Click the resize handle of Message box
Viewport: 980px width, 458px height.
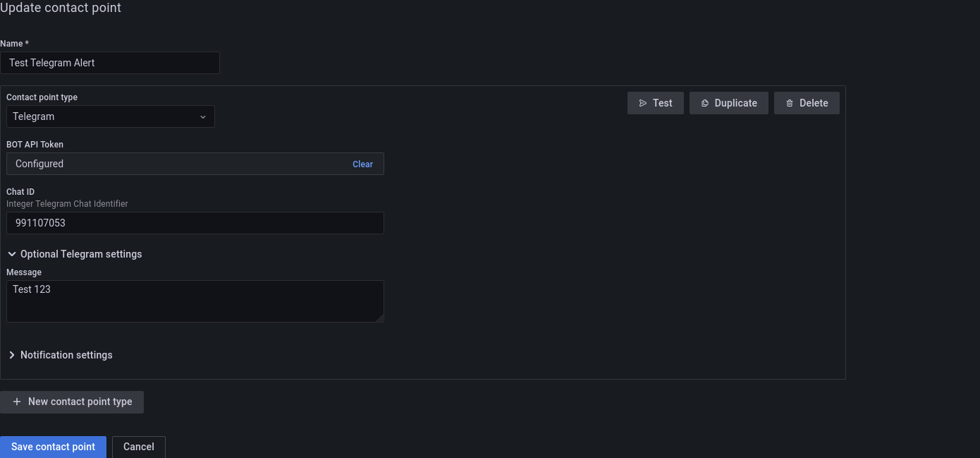tap(380, 318)
